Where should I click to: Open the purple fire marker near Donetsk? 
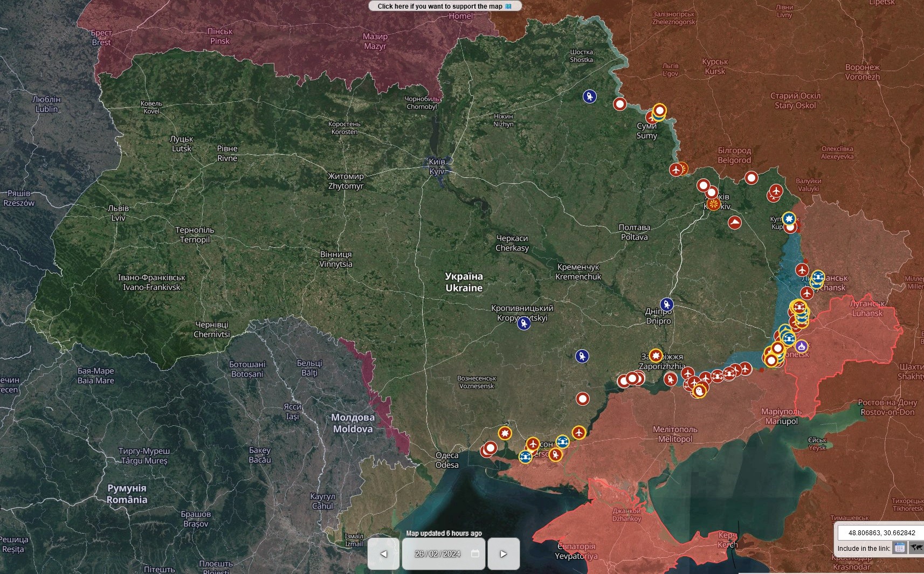801,346
